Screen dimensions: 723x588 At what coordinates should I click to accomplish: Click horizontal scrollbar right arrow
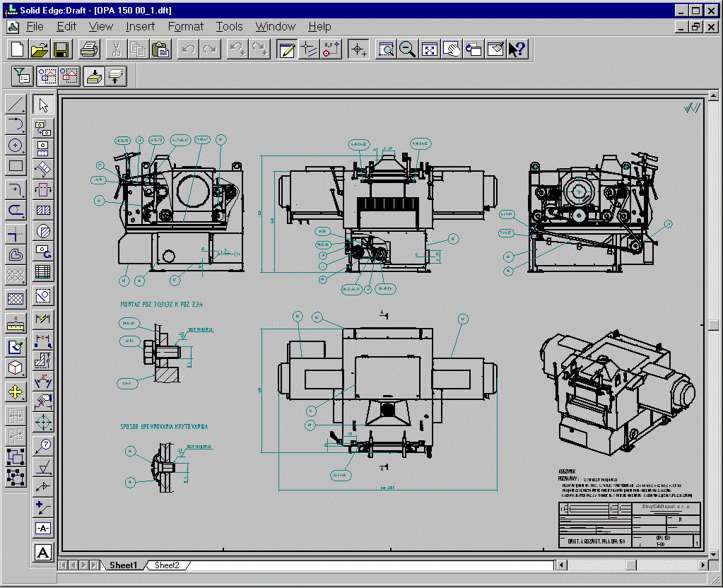pos(703,565)
